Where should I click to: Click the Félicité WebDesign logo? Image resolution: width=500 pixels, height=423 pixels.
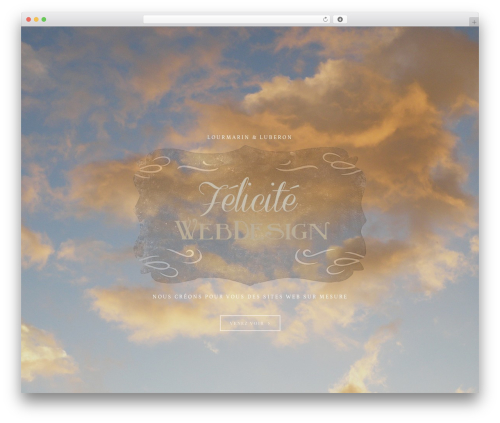coord(250,215)
